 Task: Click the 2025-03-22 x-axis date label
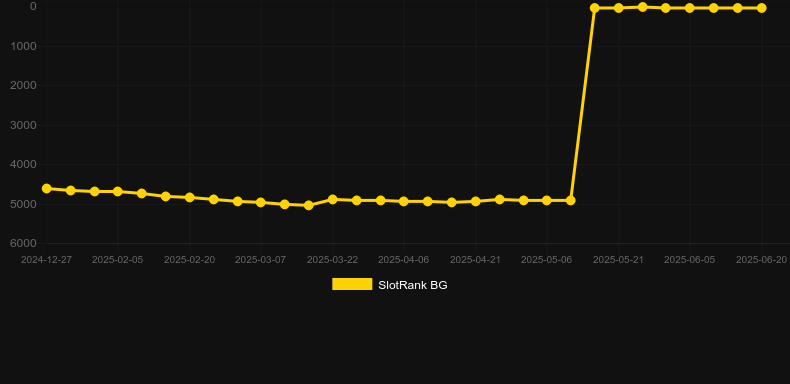point(333,260)
